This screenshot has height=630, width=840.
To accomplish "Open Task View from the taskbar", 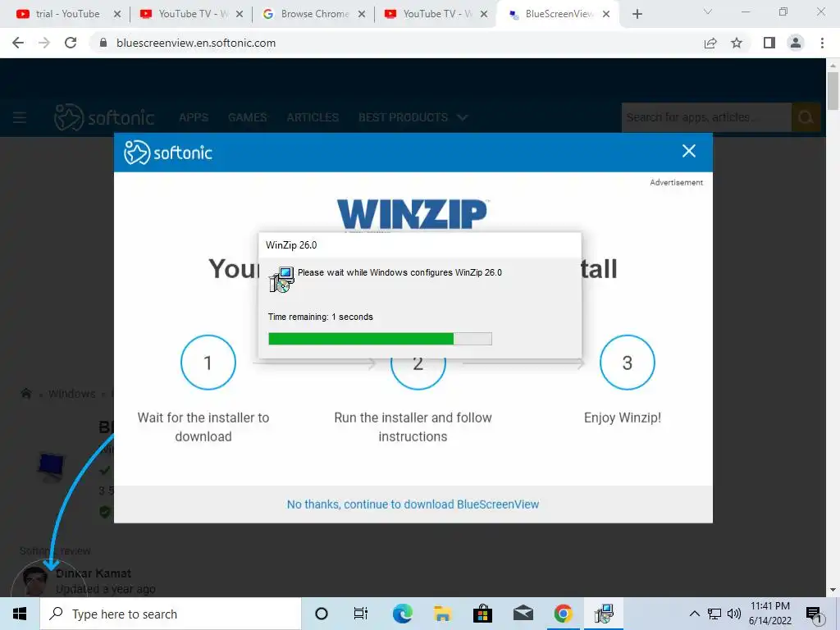I will point(361,614).
